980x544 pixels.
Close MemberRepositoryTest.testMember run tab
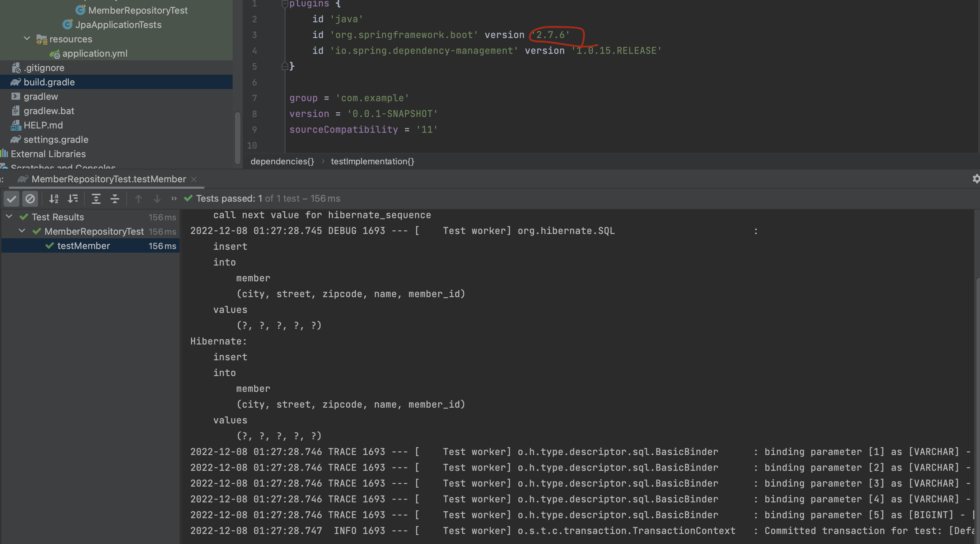tap(193, 179)
